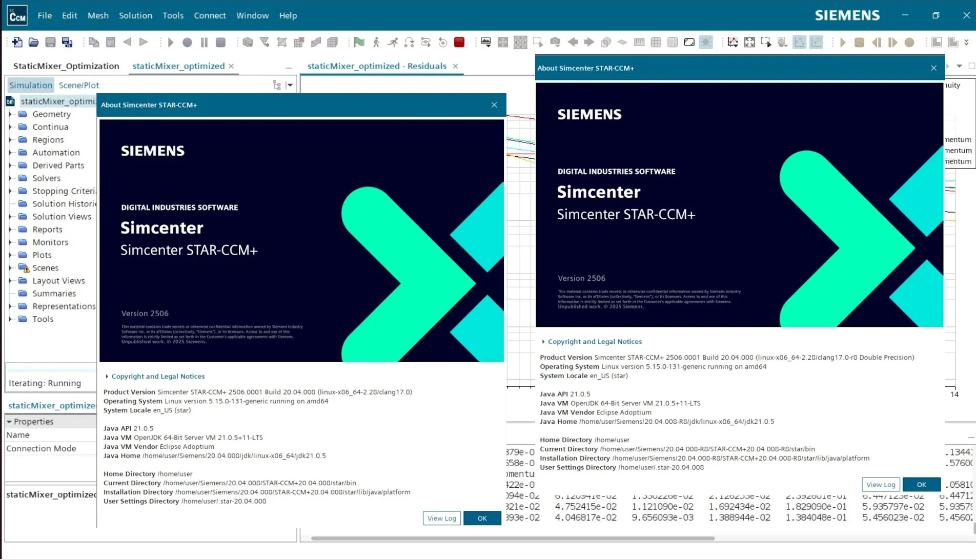Expand the Reports tree node
Screen dimensions: 976x560
(10, 229)
